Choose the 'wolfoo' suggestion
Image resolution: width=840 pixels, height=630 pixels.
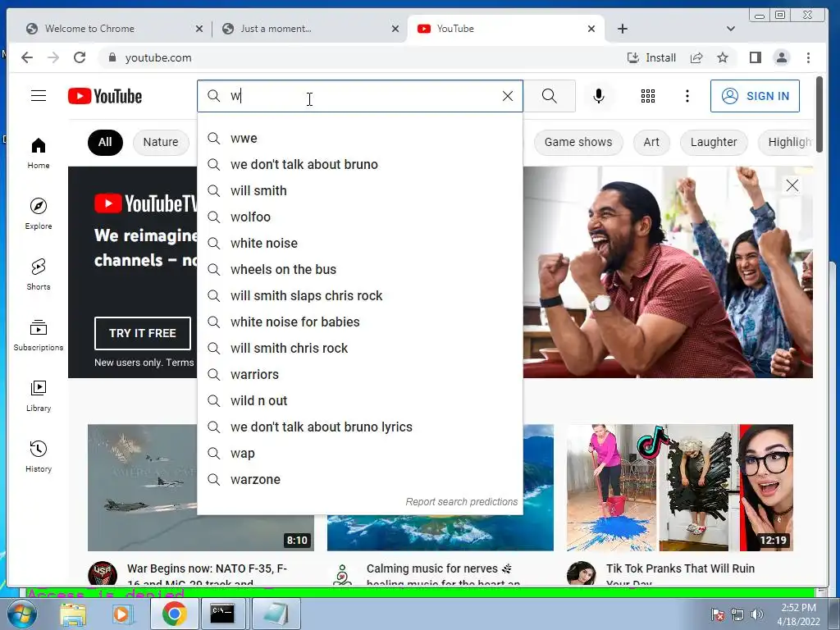[x=360, y=217]
